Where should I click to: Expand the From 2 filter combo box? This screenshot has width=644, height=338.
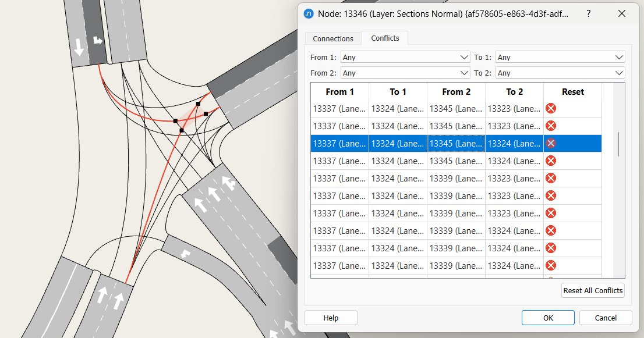(405, 73)
